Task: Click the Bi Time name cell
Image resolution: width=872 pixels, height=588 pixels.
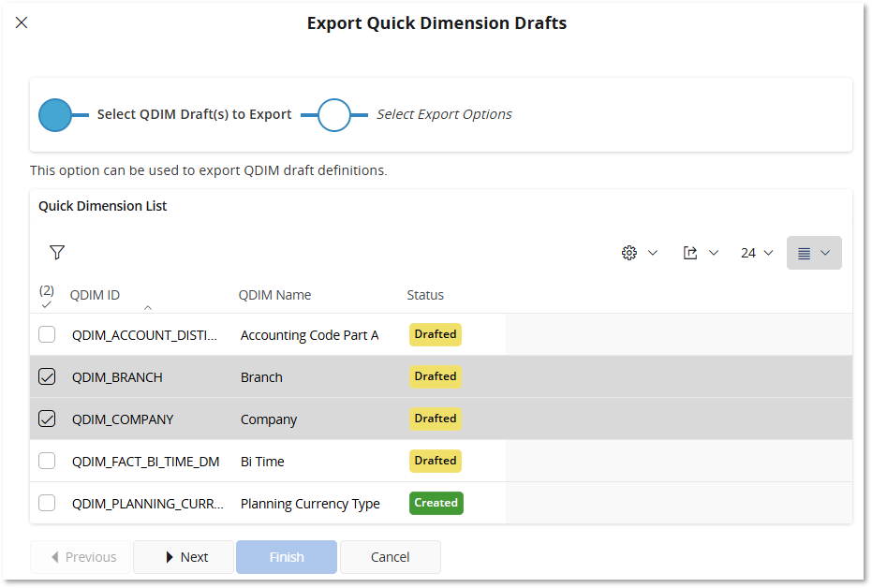Action: 262,462
